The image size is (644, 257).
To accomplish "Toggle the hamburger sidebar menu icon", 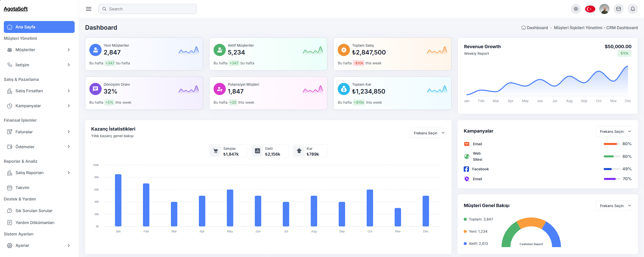I will coord(89,9).
